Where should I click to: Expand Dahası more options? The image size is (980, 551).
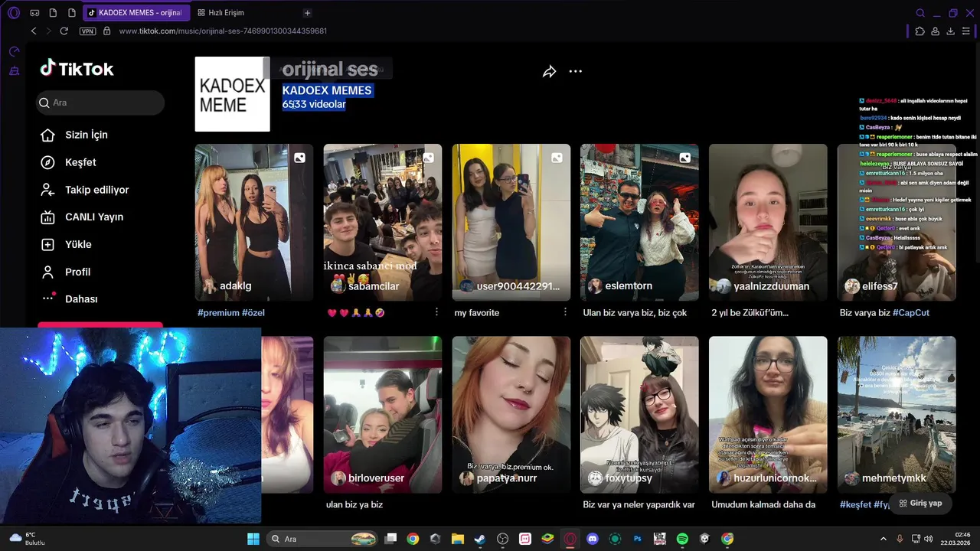click(x=69, y=299)
